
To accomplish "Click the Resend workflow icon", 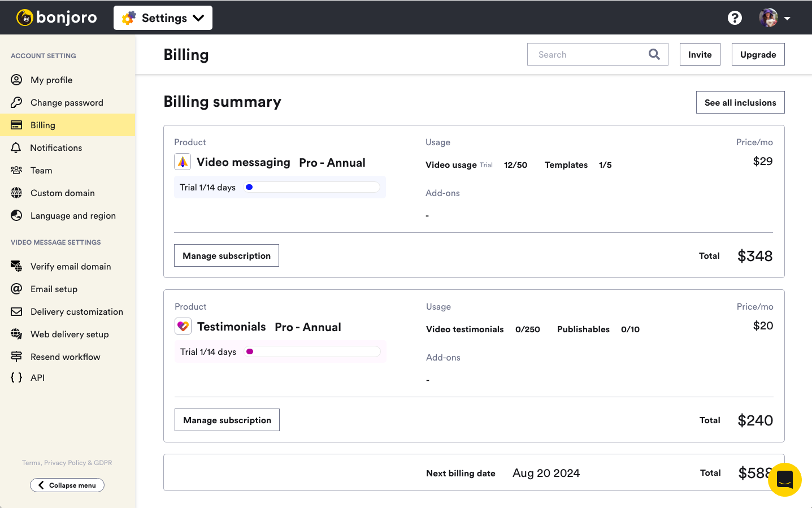I will coord(16,357).
